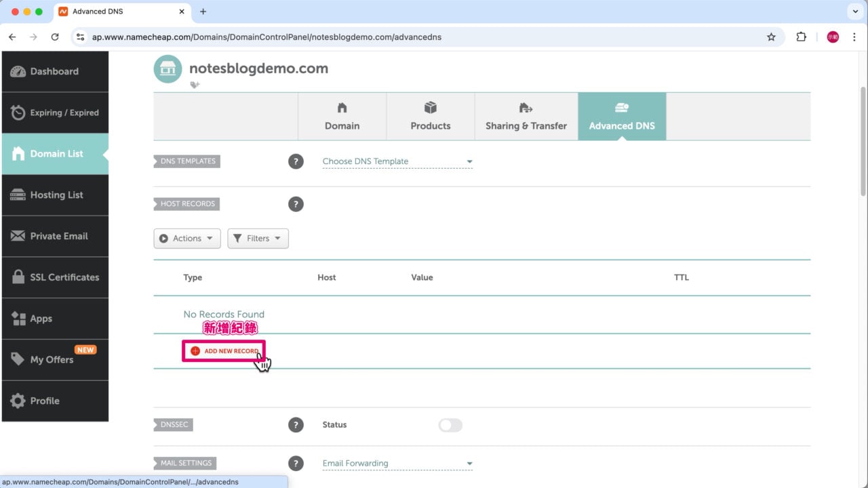Open SSL Certificates in the sidebar

[x=56, y=277]
